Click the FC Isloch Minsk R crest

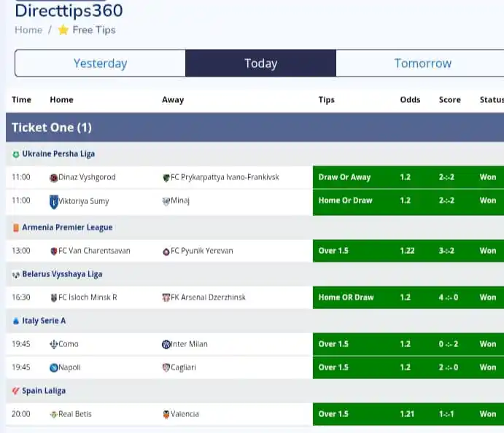(54, 297)
